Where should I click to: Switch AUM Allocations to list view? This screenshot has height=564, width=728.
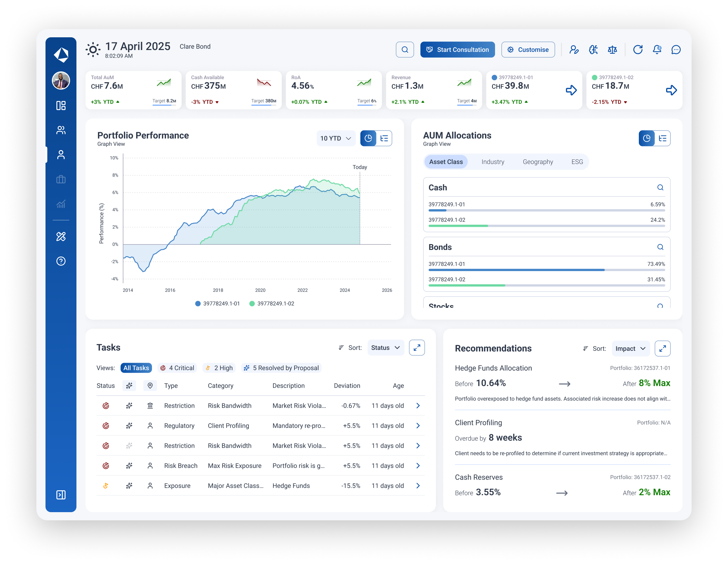(663, 138)
